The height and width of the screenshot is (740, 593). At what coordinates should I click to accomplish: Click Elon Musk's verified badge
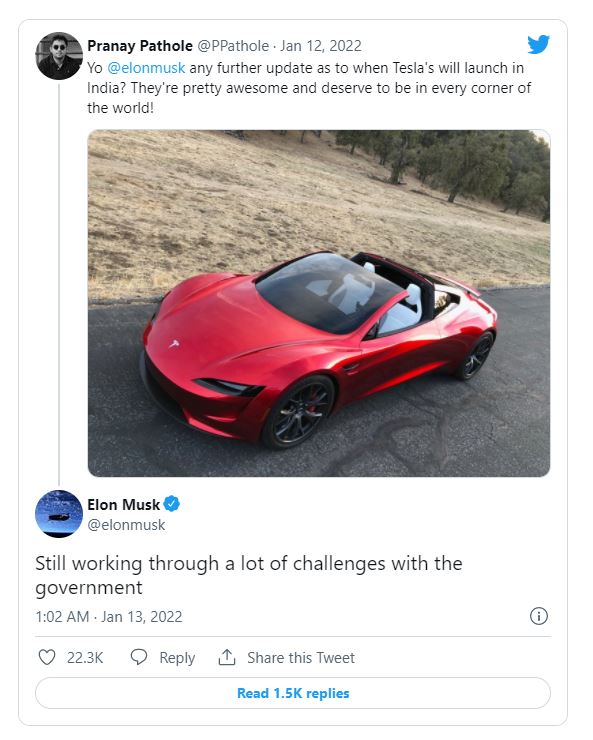pos(172,504)
